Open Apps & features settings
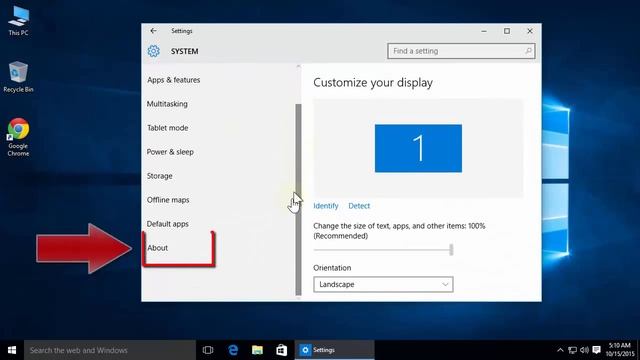The height and width of the screenshot is (360, 640). (174, 80)
